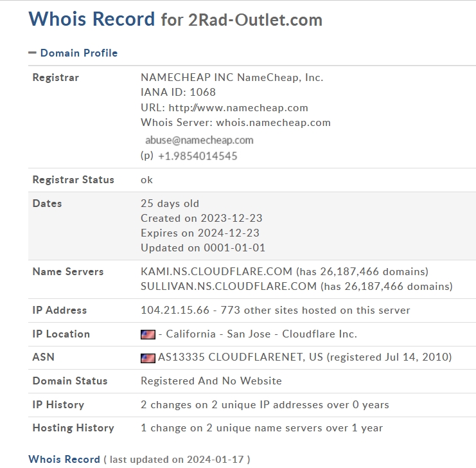Click the registrar URL http://www.namecheap.com

tap(238, 107)
